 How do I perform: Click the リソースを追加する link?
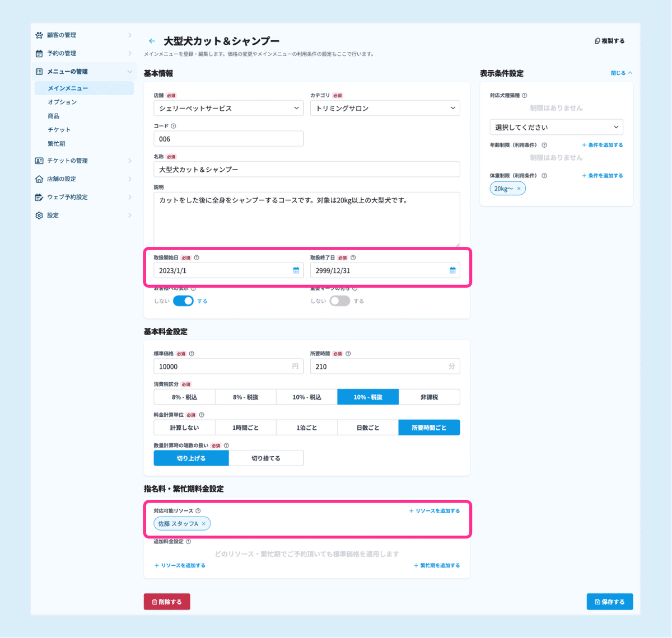(435, 510)
